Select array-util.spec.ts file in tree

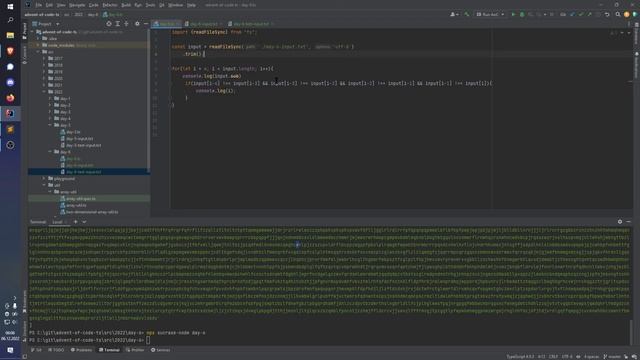click(x=81, y=198)
